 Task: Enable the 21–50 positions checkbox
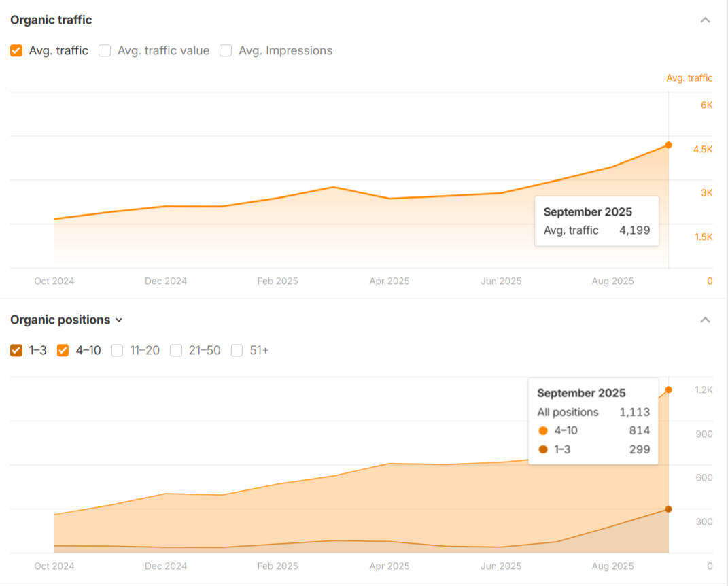[x=176, y=350]
